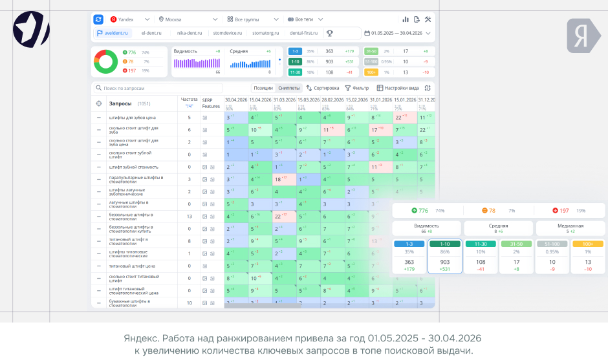Toggle dash marker for 'латунные штифты в стоматологии'

click(99, 204)
